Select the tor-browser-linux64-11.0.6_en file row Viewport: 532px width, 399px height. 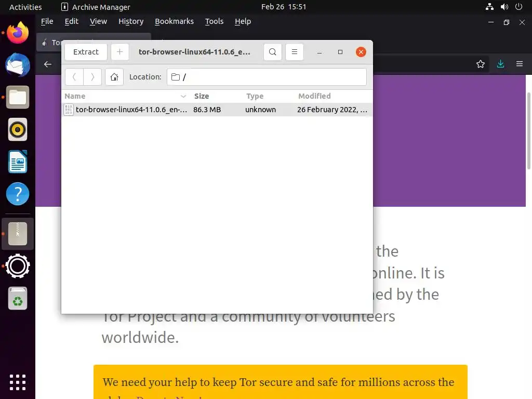point(217,110)
